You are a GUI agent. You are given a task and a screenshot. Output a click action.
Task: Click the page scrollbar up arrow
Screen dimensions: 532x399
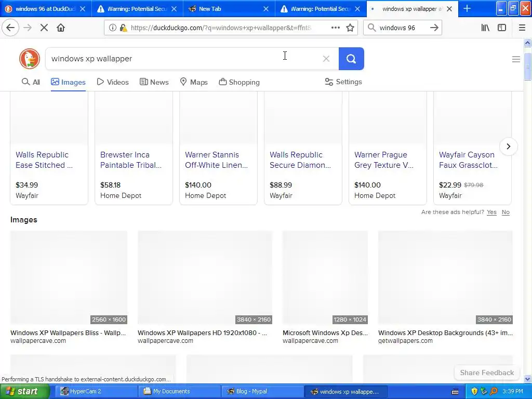tap(527, 43)
